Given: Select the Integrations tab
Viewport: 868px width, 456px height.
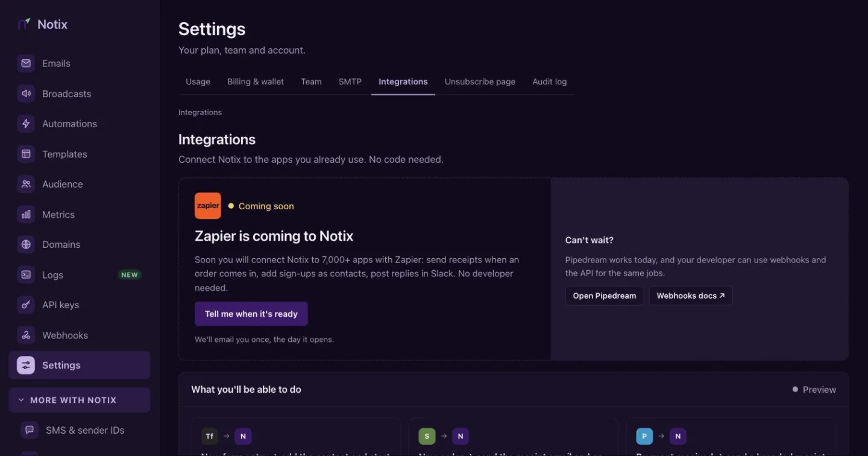Looking at the screenshot, I should click(403, 81).
